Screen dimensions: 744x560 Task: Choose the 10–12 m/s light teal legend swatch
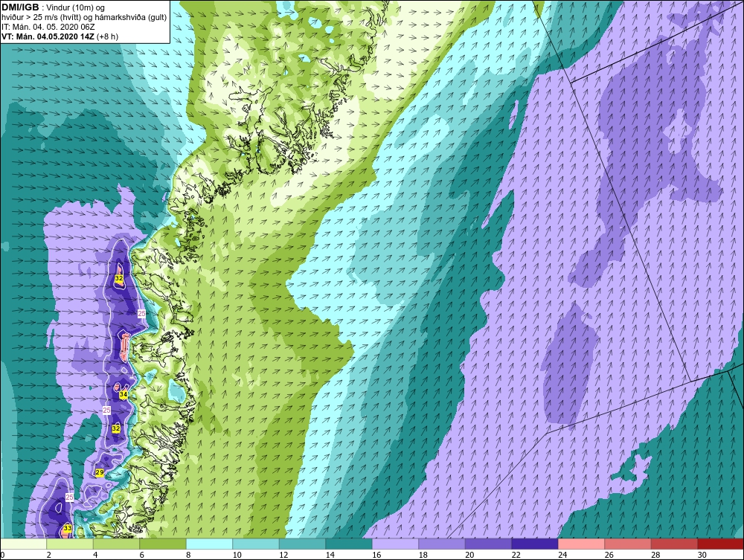pyautogui.click(x=256, y=544)
